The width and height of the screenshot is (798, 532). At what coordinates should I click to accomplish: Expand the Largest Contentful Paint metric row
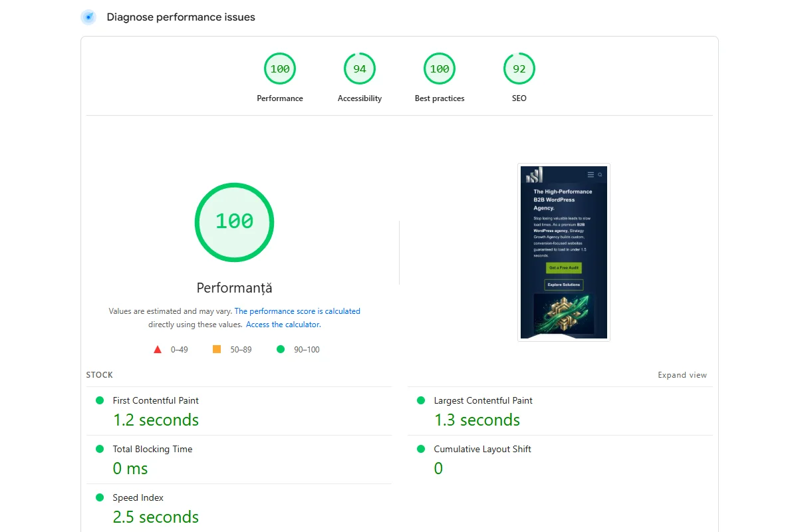[560, 411]
